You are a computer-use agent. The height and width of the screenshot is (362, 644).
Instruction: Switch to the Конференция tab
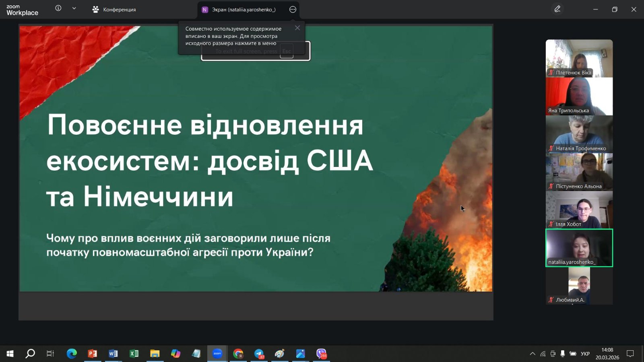(114, 10)
